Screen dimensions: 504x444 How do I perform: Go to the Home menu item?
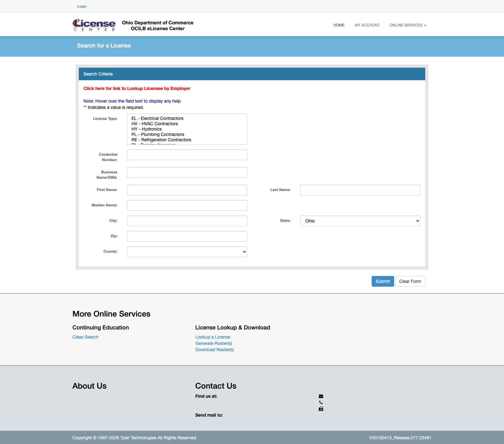(x=339, y=25)
